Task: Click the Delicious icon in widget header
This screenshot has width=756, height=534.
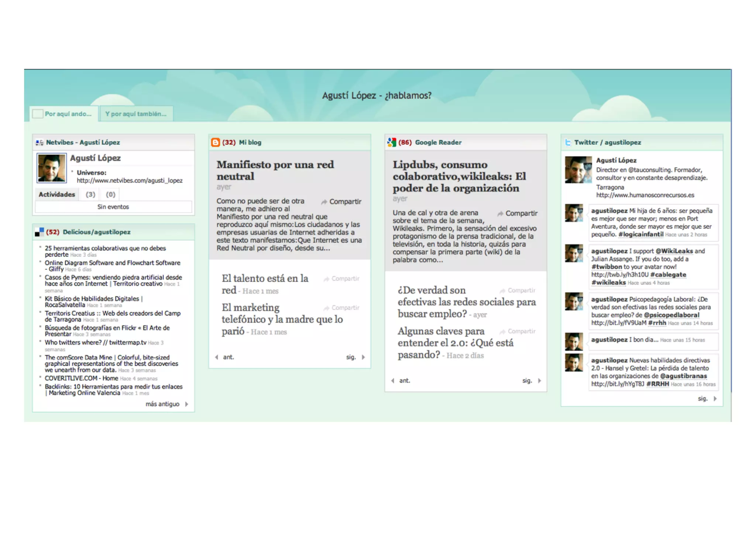Action: pyautogui.click(x=39, y=232)
